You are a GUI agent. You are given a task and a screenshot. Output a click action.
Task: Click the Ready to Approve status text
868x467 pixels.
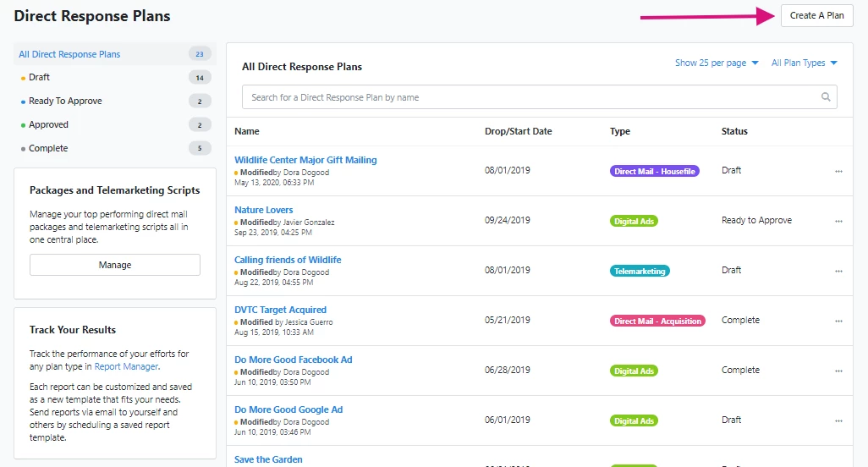click(756, 220)
